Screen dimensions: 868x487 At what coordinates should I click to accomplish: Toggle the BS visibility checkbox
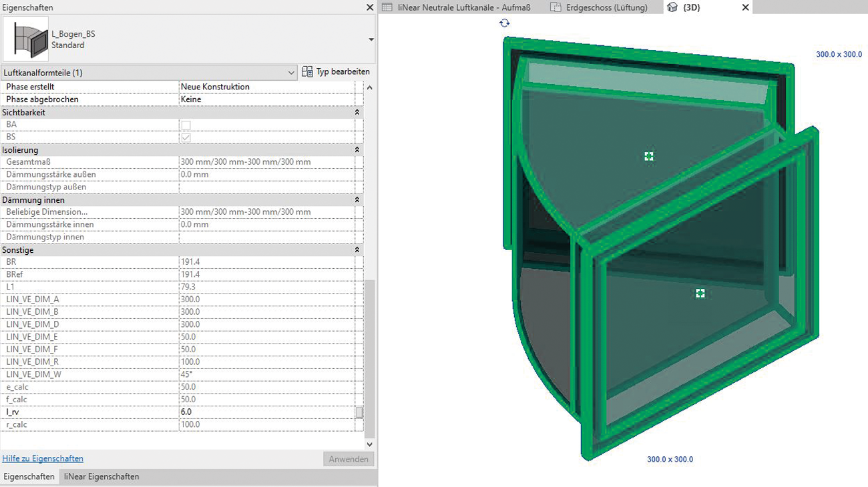point(186,137)
